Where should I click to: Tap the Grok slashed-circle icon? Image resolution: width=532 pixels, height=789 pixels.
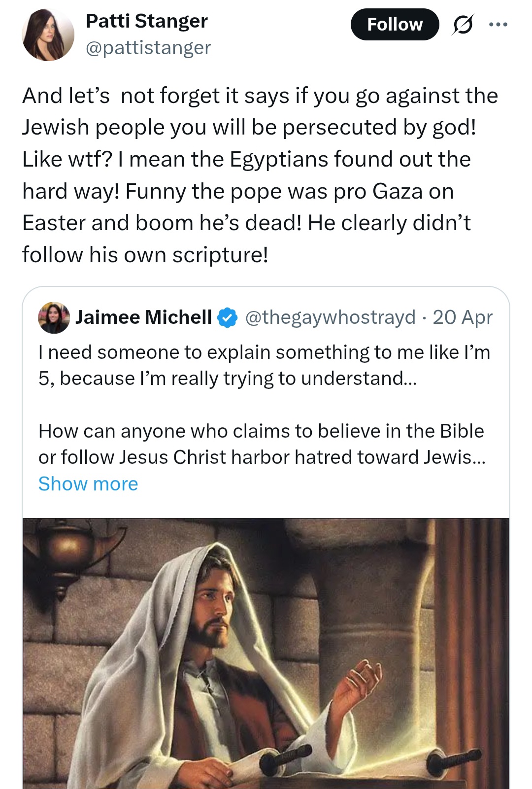point(463,25)
